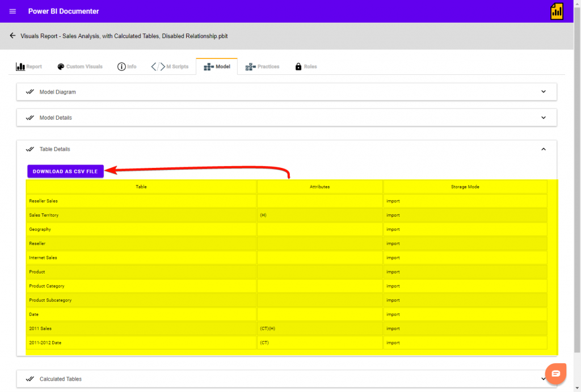Screen dimensions: 581x392
Task: Click Download as CSV File button
Action: (65, 171)
